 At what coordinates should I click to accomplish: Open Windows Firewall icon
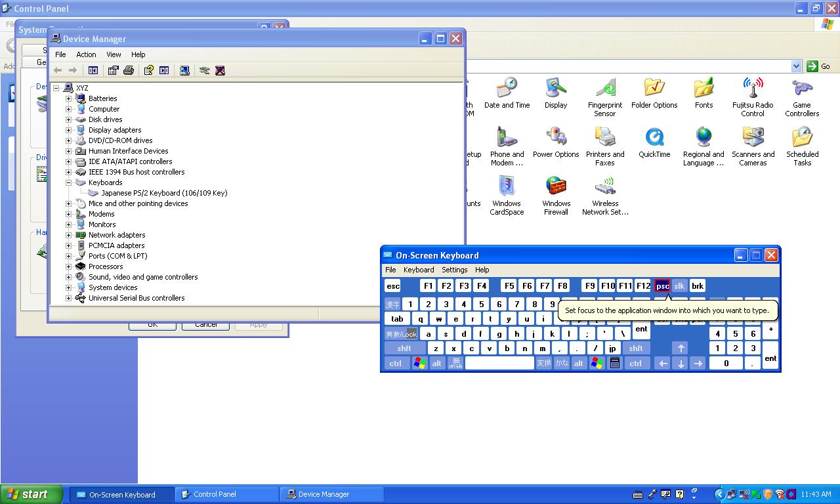coord(556,196)
